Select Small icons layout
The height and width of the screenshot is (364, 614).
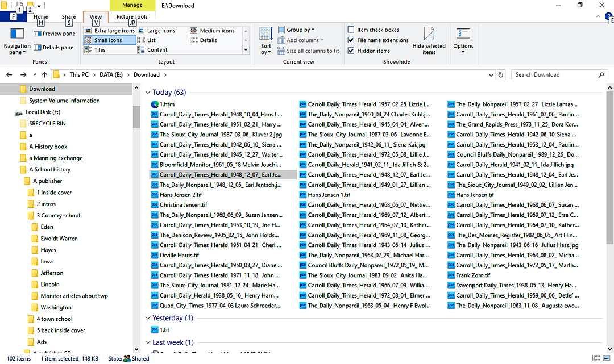(x=110, y=40)
